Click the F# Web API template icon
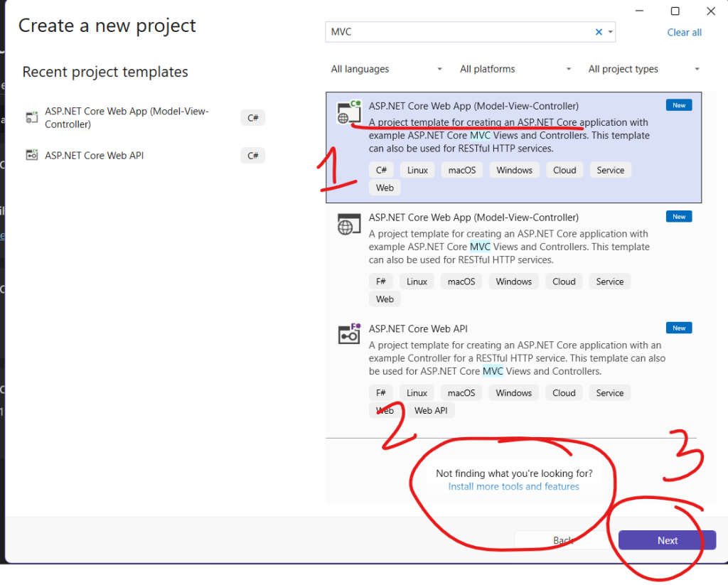728x585 pixels. coord(348,333)
